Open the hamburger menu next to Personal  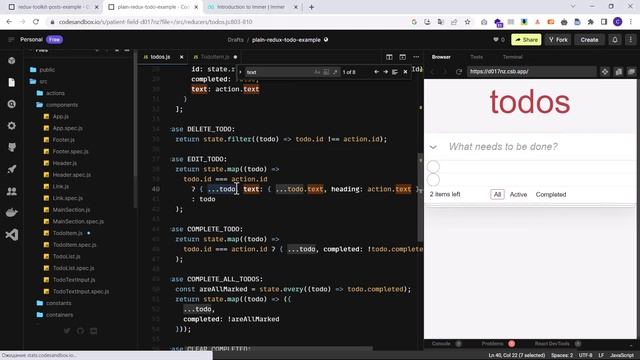(x=11, y=40)
